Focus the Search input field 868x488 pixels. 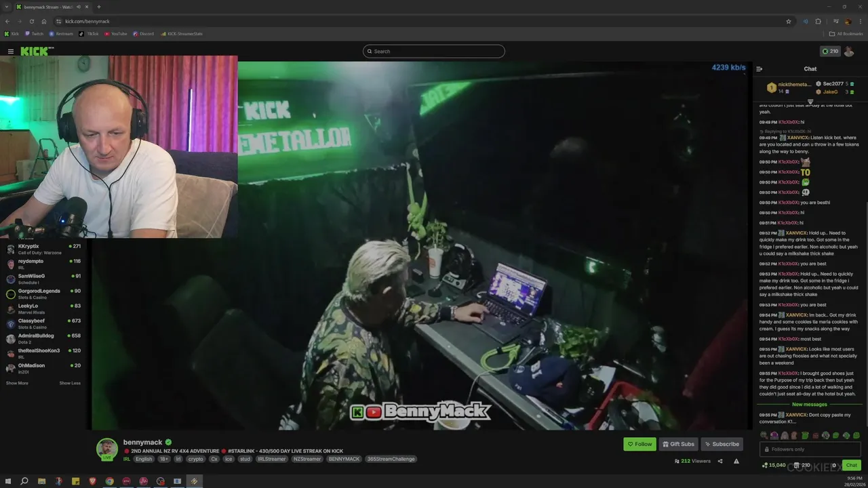tap(434, 52)
